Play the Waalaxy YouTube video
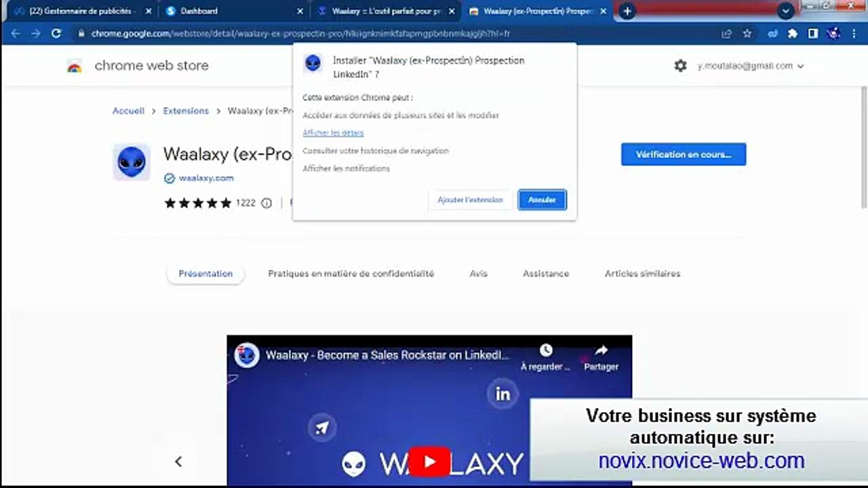The width and height of the screenshot is (868, 488). click(x=429, y=462)
